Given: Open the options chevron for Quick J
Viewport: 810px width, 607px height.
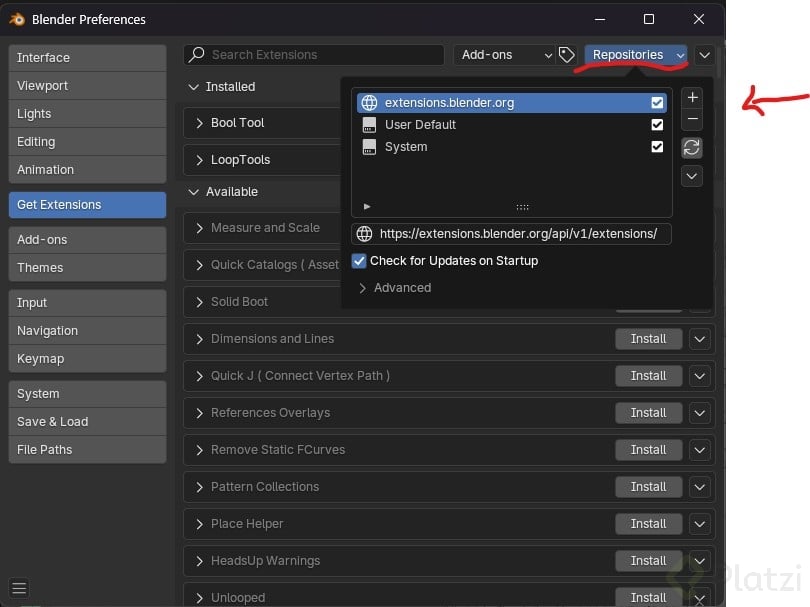Looking at the screenshot, I should 699,376.
